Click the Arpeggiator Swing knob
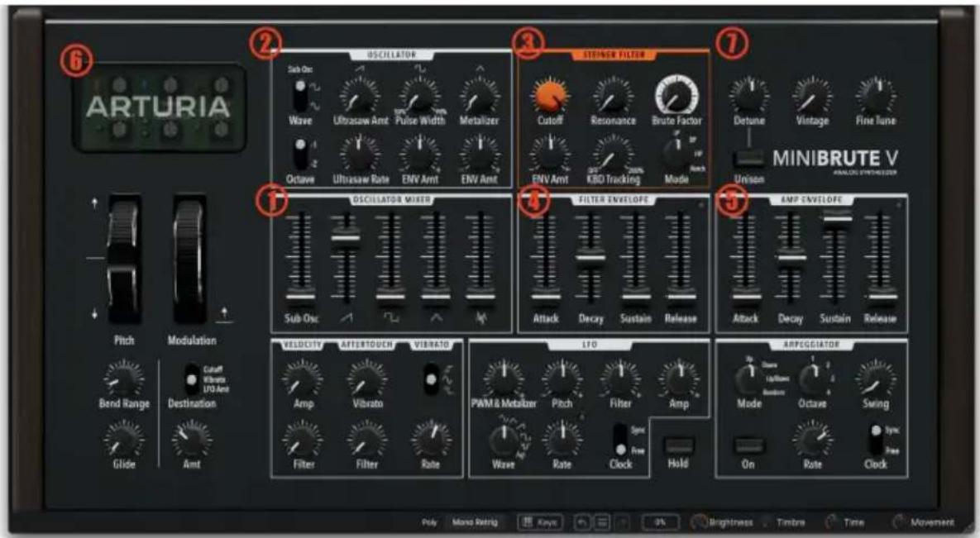The width and height of the screenshot is (980, 538). [875, 379]
